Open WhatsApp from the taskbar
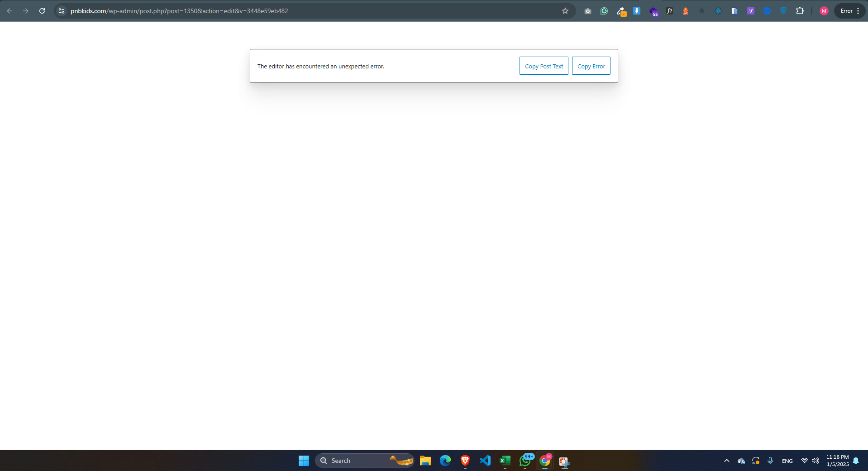Image resolution: width=868 pixels, height=471 pixels. click(525, 461)
